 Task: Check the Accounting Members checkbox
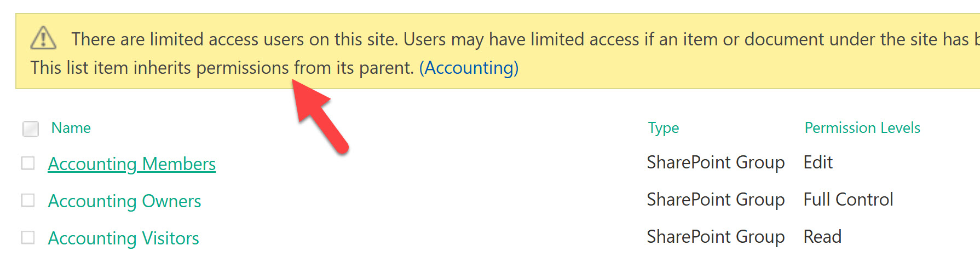(28, 163)
